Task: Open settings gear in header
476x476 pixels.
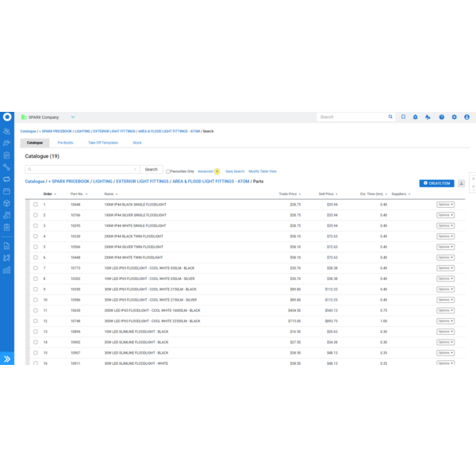Action: coord(455,117)
